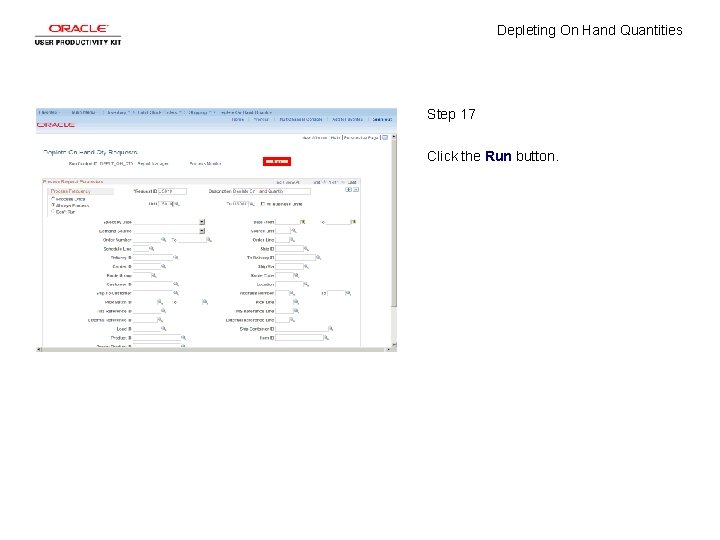The image size is (720, 540).
Task: Delete the request parameters row
Action: point(356,190)
